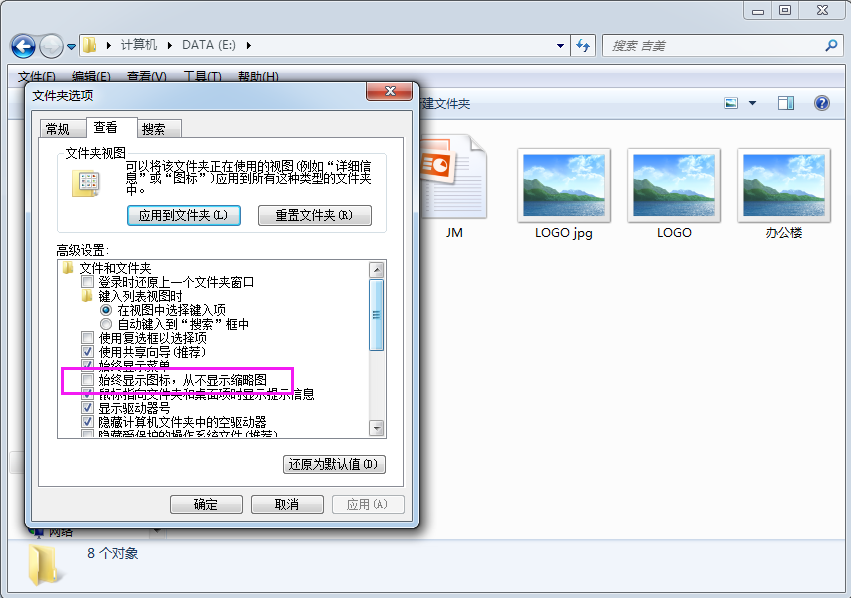Viewport: 851px width, 598px height.
Task: Click the 重置文件夹(R) button
Action: click(x=315, y=215)
